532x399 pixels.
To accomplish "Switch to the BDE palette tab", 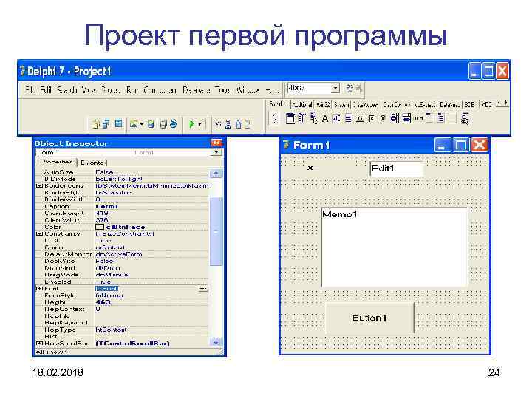I will [x=470, y=105].
